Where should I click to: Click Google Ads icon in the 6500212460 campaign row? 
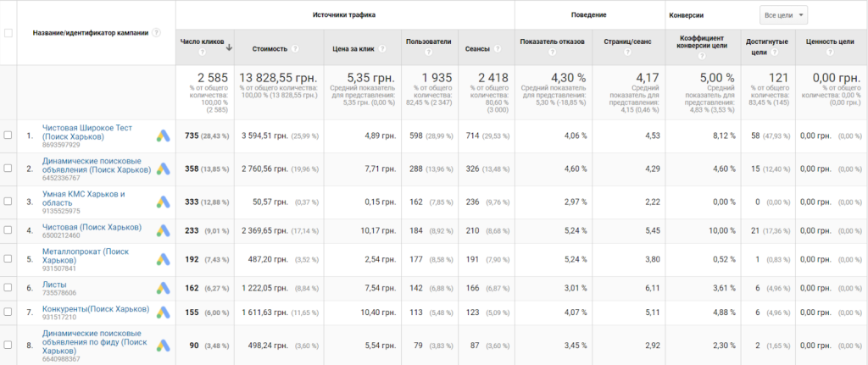[x=162, y=230]
